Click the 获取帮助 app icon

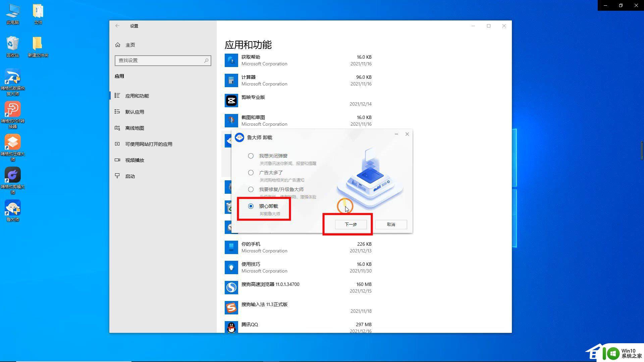coord(231,60)
